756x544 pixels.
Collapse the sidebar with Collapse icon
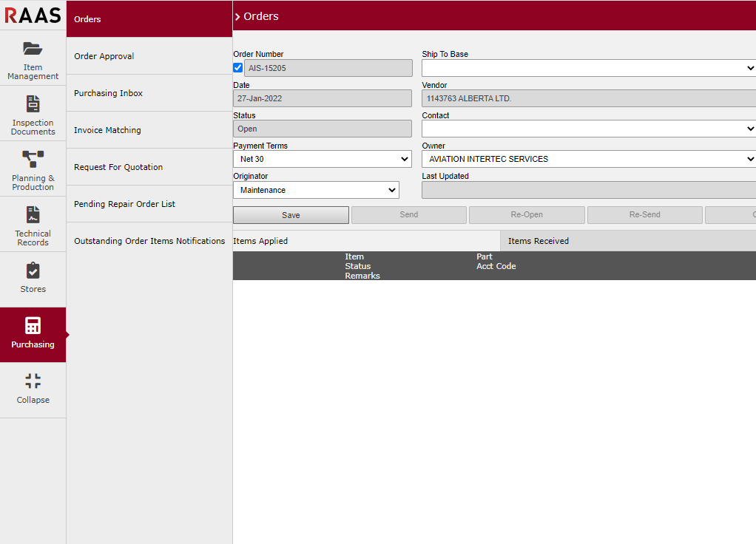33,381
